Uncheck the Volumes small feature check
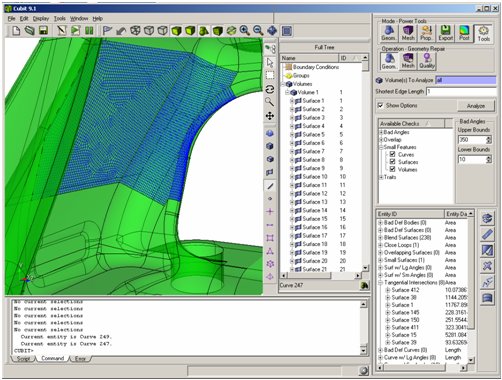The image size is (502, 380). tap(392, 169)
